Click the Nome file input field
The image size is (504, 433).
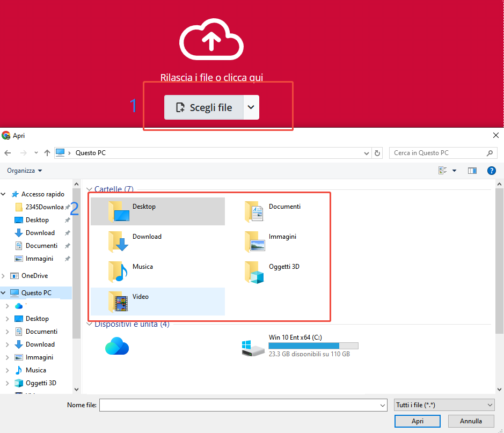[239, 405]
